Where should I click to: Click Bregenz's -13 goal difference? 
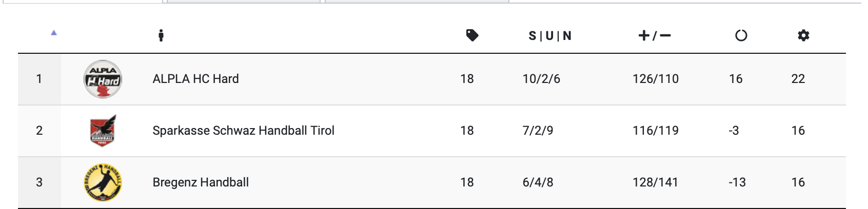point(737,182)
